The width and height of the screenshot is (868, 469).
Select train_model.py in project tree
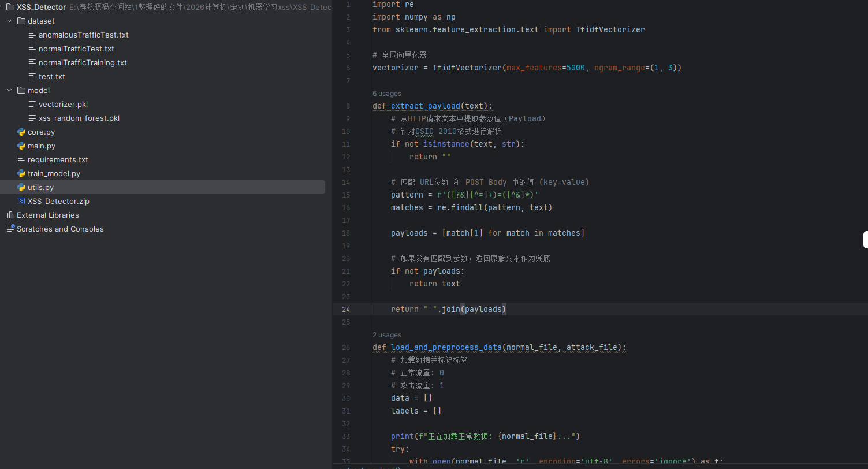[x=54, y=173]
